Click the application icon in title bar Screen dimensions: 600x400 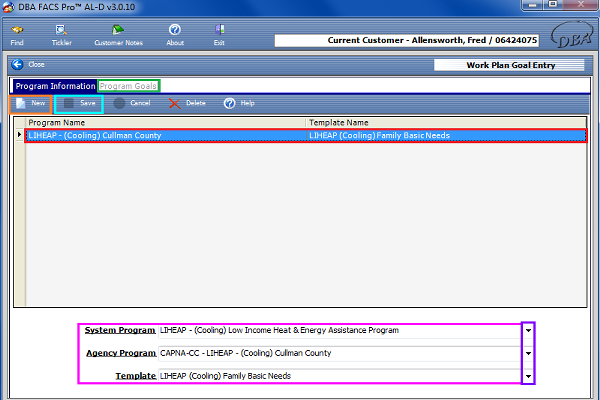8,7
